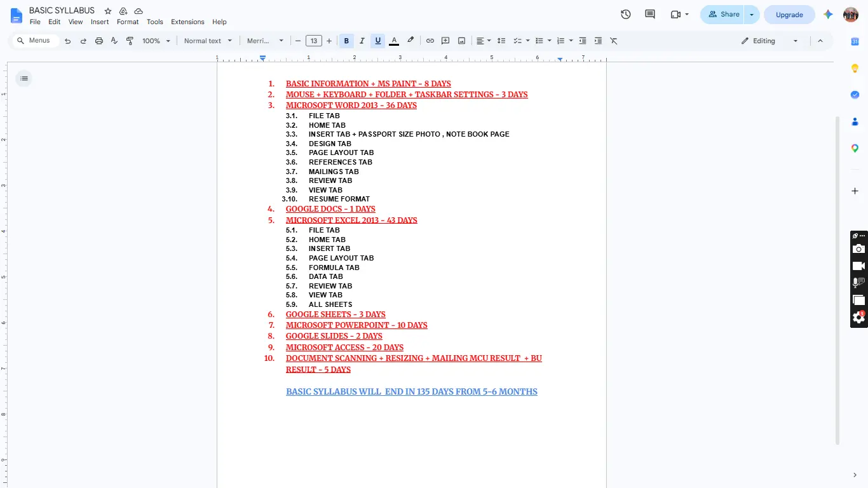Toggle italic formatting
The height and width of the screenshot is (488, 868).
(x=362, y=41)
